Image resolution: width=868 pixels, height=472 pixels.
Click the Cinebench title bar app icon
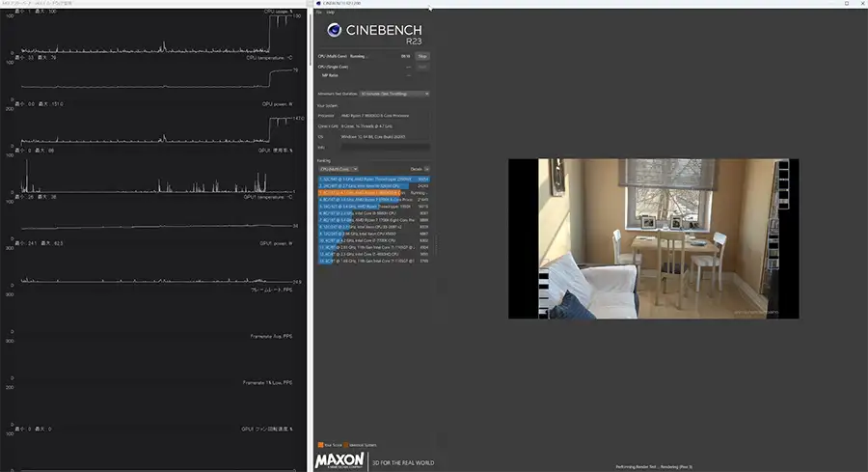pos(318,3)
